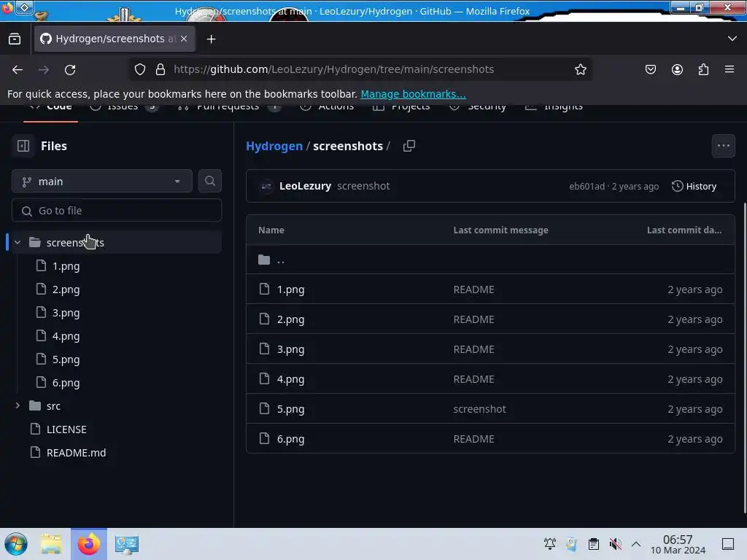Open LICENSE in the file tree

tap(66, 429)
